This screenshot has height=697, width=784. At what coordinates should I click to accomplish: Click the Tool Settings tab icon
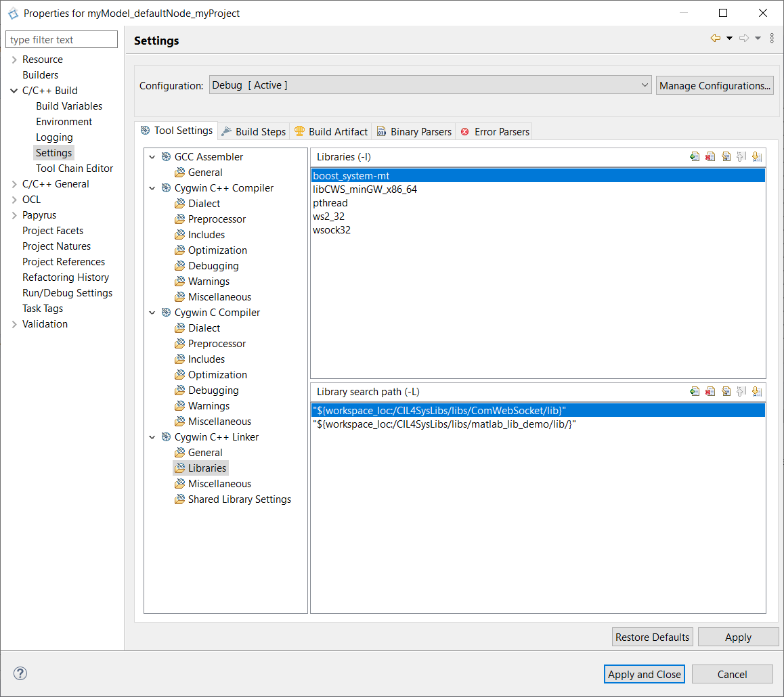(x=145, y=131)
